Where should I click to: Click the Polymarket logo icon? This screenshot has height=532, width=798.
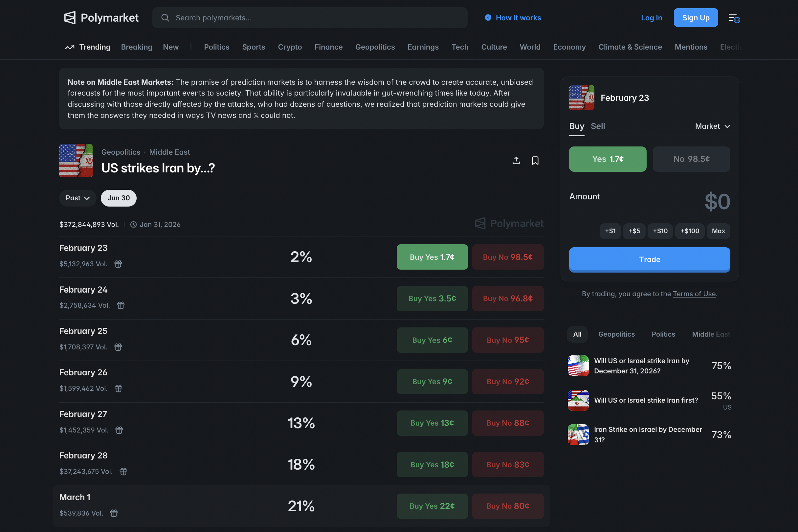pos(70,18)
